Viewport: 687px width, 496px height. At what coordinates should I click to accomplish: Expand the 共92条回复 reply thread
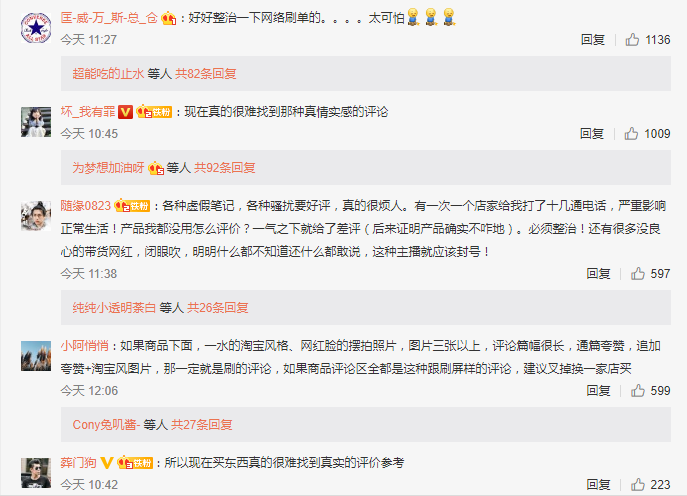click(225, 168)
